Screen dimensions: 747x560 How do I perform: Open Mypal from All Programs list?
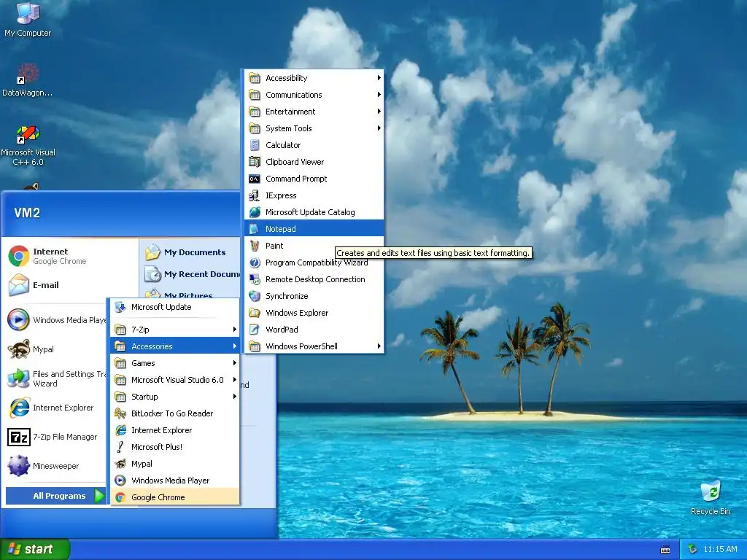[174, 464]
